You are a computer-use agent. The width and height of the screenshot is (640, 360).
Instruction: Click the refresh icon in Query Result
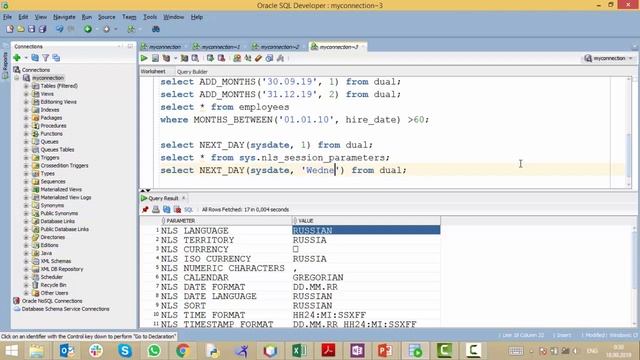(x=167, y=209)
